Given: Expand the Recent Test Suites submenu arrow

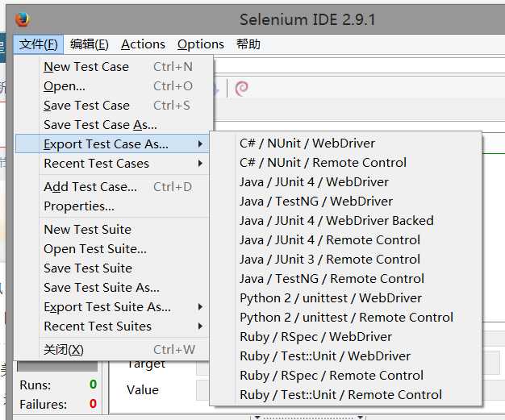Looking at the screenshot, I should (200, 326).
